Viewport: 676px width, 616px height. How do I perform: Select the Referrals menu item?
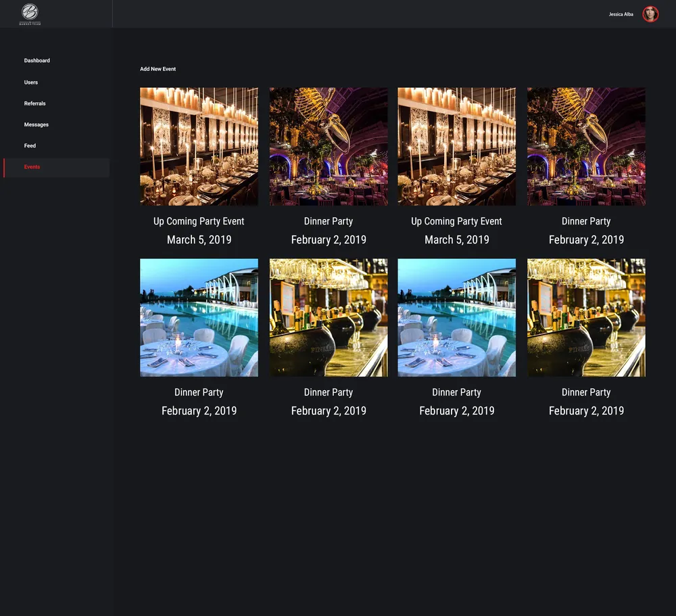(35, 103)
